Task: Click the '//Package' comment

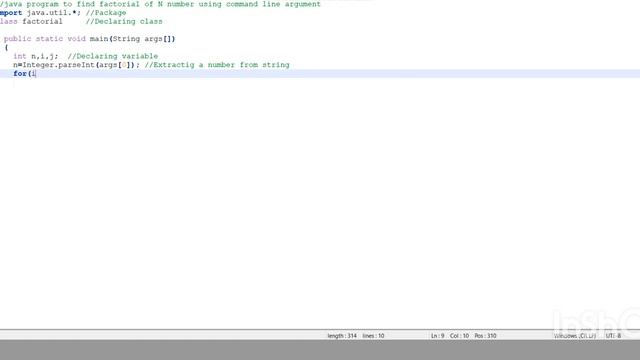Action: pos(106,13)
